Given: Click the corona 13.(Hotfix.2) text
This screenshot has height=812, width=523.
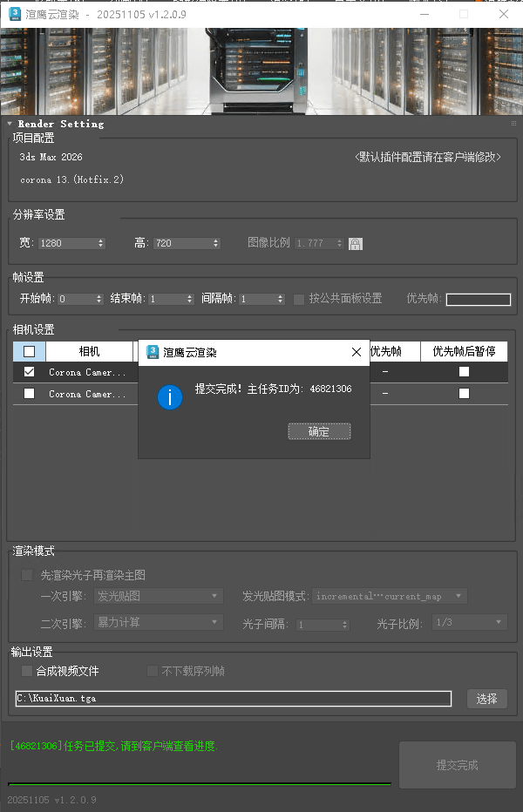Looking at the screenshot, I should click(71, 179).
